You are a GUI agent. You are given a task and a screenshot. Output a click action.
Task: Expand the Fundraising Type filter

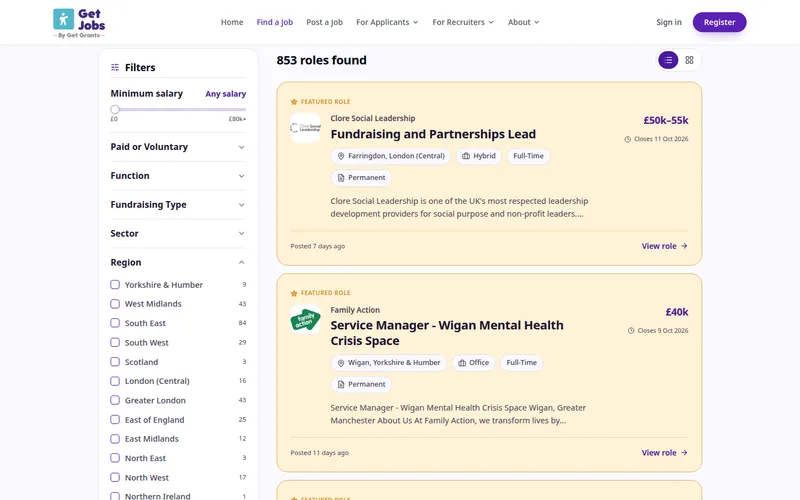[x=178, y=205]
